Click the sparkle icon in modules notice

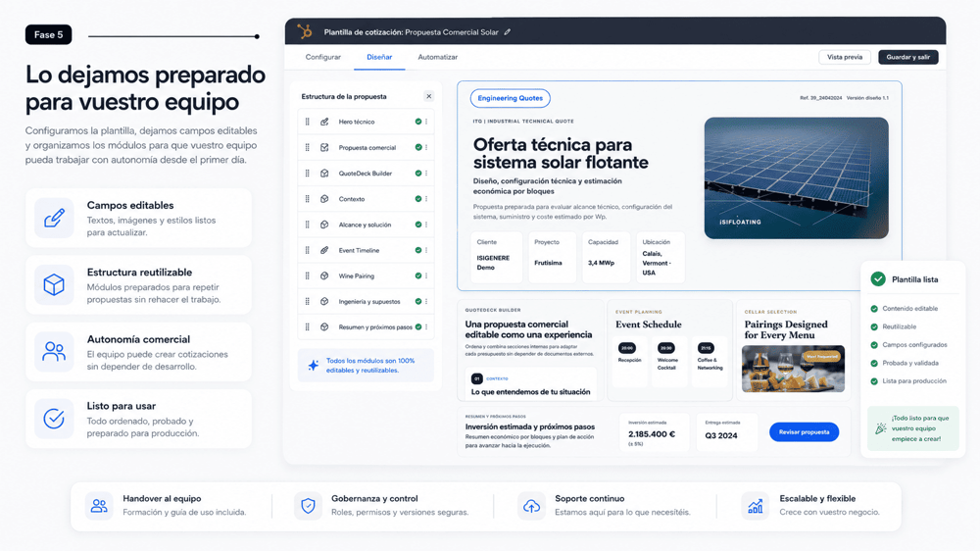314,366
